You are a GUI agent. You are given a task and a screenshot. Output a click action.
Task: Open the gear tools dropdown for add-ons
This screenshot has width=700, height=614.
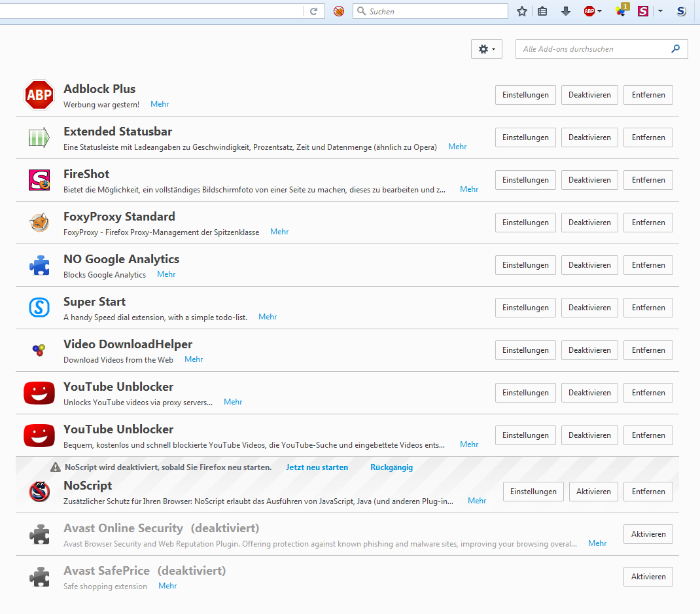pyautogui.click(x=487, y=49)
